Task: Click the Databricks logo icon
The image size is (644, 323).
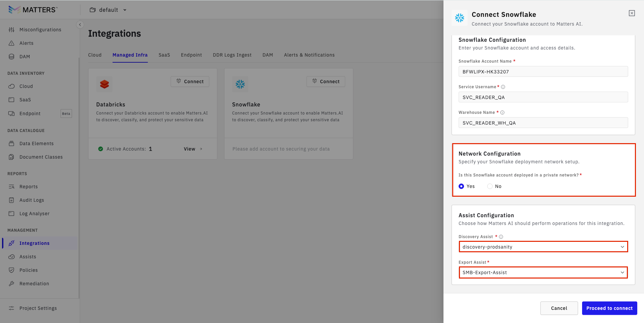Action: click(x=104, y=84)
